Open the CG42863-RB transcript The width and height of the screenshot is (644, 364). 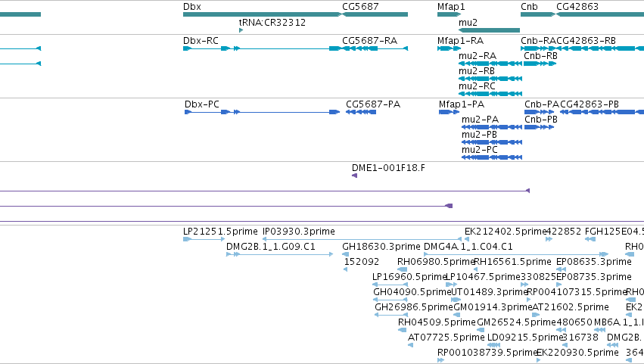599,48
